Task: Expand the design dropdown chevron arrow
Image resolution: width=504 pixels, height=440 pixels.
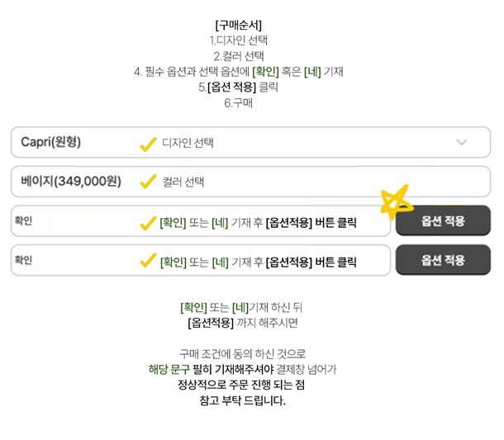Action: click(x=462, y=142)
